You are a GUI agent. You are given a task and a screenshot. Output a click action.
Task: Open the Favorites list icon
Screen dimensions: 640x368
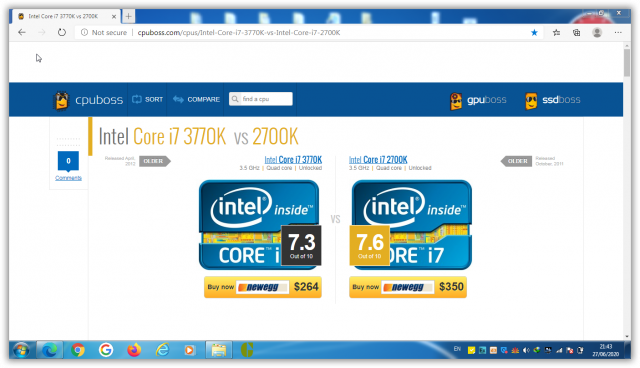point(556,33)
